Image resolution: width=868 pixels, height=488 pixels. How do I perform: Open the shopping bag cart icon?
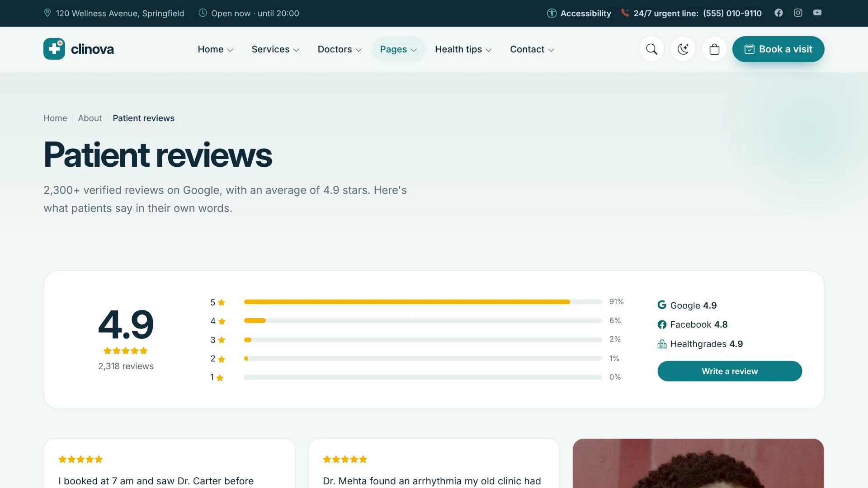714,49
